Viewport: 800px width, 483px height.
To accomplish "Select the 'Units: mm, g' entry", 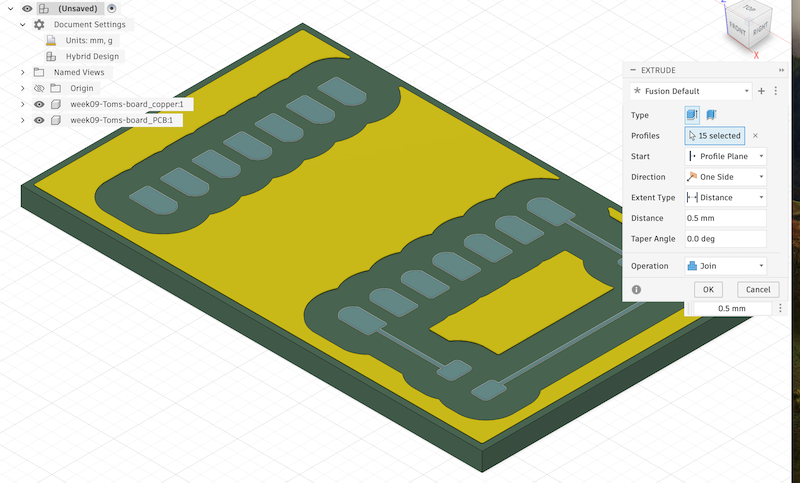I will click(89, 40).
